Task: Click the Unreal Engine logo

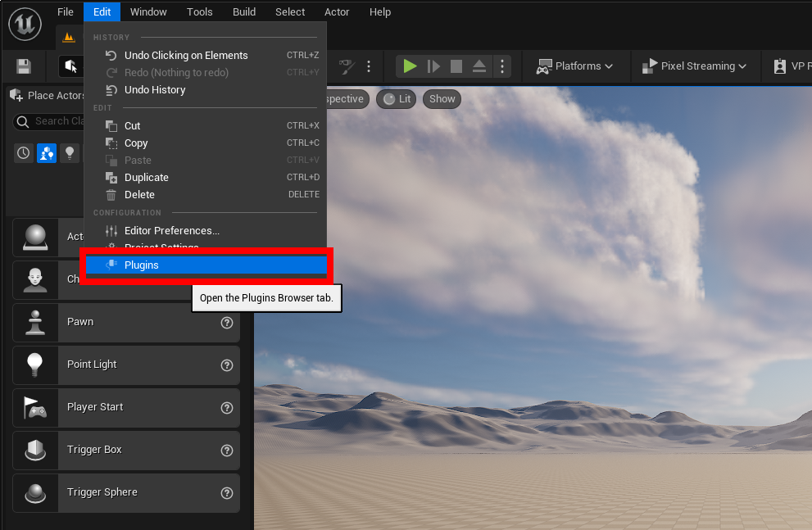Action: click(25, 24)
